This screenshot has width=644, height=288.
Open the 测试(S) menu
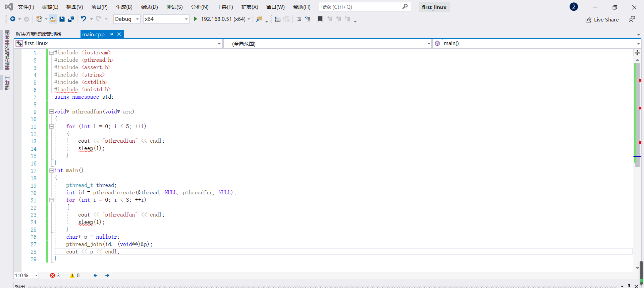click(174, 7)
